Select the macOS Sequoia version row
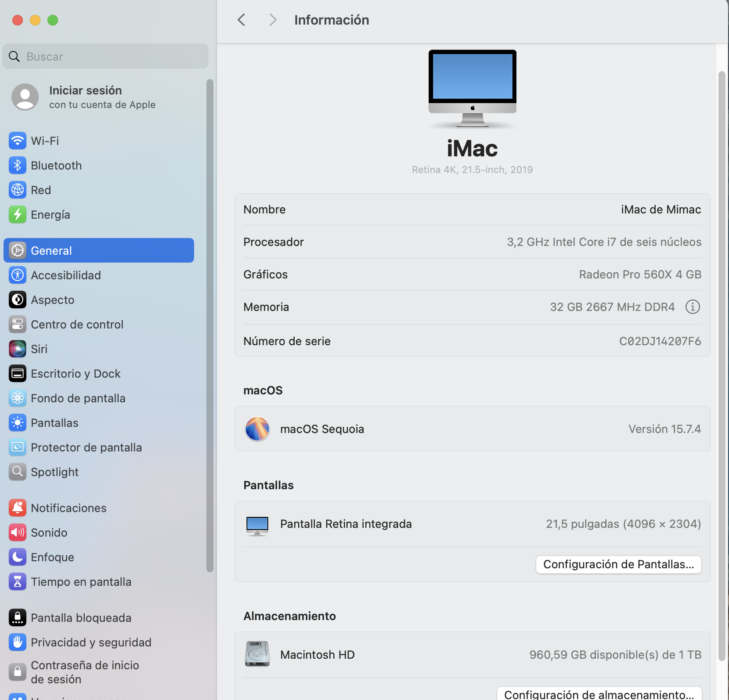Viewport: 729px width, 700px height. pyautogui.click(x=472, y=429)
